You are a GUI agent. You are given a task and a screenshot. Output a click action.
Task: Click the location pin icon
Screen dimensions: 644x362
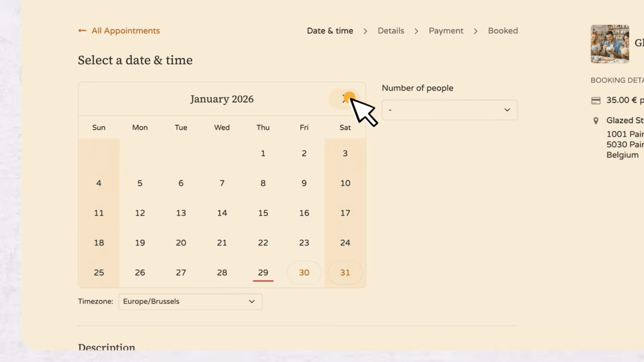click(x=596, y=121)
